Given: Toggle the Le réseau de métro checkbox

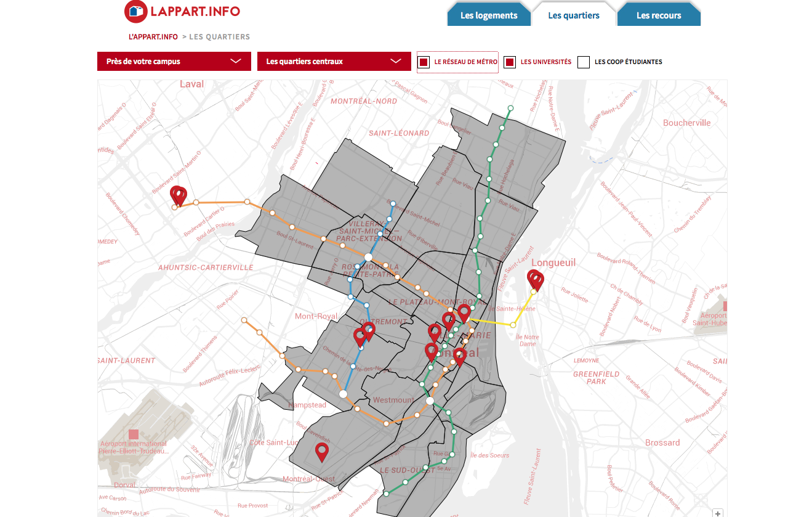Looking at the screenshot, I should click(x=424, y=62).
